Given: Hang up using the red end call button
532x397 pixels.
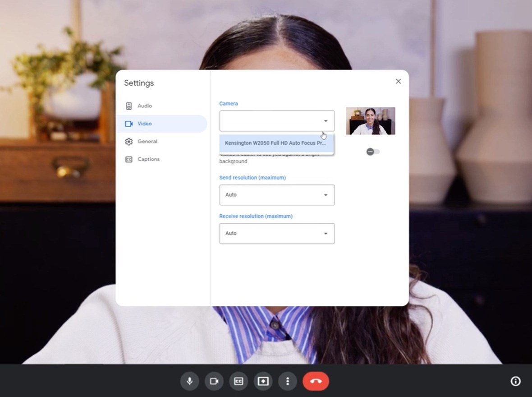Looking at the screenshot, I should pyautogui.click(x=316, y=381).
